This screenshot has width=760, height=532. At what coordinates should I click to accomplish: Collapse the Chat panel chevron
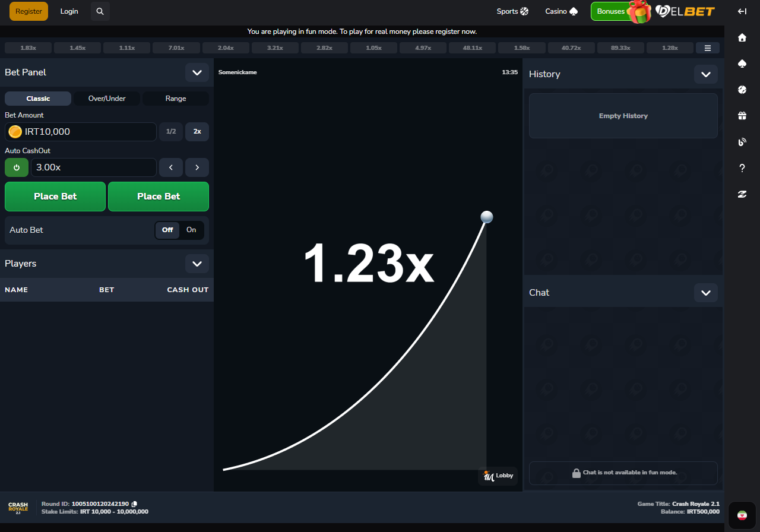point(705,293)
